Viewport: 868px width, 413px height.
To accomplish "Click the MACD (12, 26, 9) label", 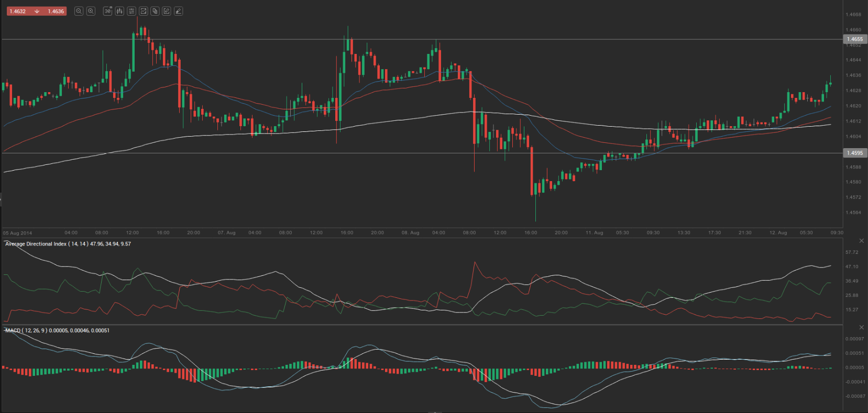I will pyautogui.click(x=26, y=330).
